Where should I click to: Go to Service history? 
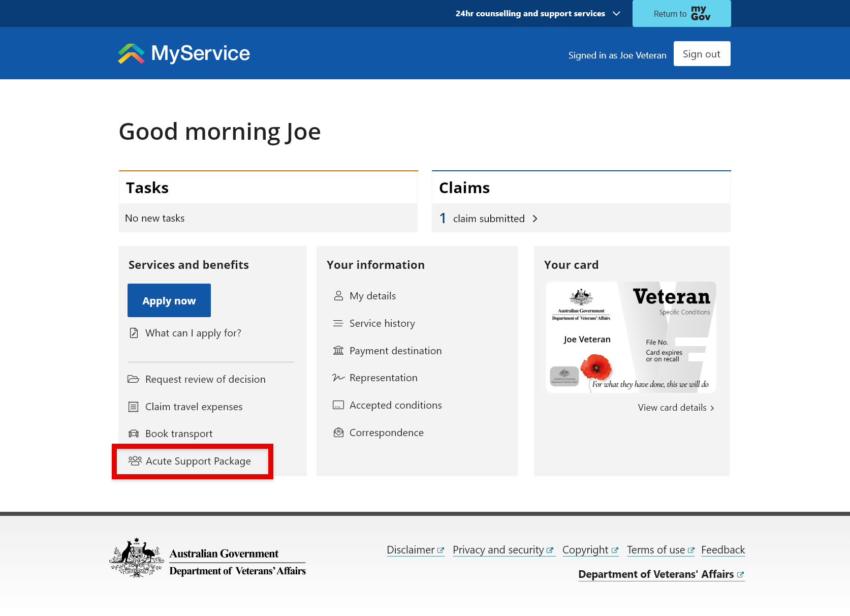[x=382, y=323]
